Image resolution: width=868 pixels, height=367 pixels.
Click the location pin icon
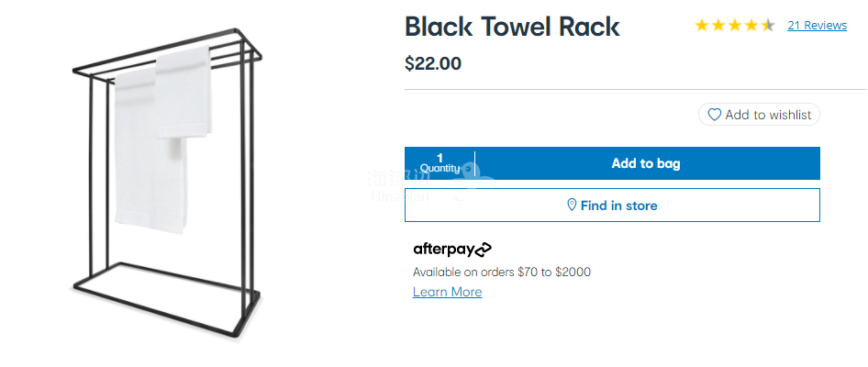(572, 206)
